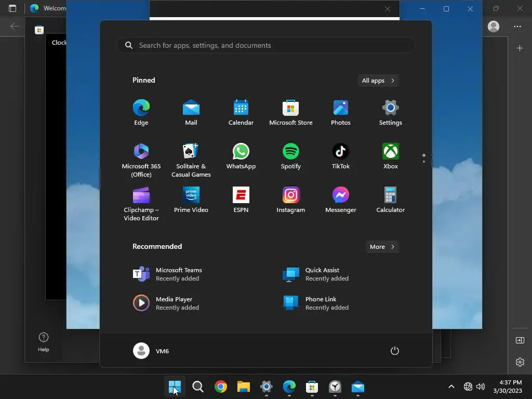
Task: Go to the next pinned apps page
Action: (x=424, y=162)
